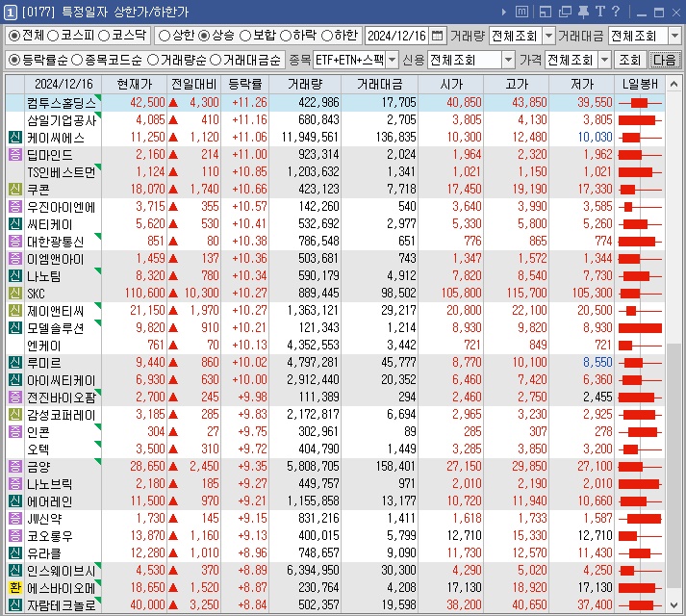The image size is (686, 616).
Task: Select the 하락 radio button
Action: [x=285, y=36]
